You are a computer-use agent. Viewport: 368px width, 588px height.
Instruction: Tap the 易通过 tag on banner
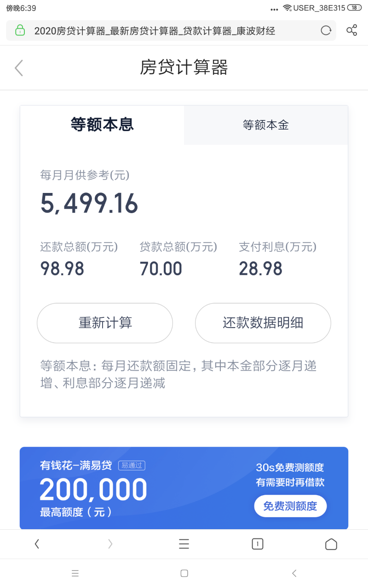[x=132, y=465]
